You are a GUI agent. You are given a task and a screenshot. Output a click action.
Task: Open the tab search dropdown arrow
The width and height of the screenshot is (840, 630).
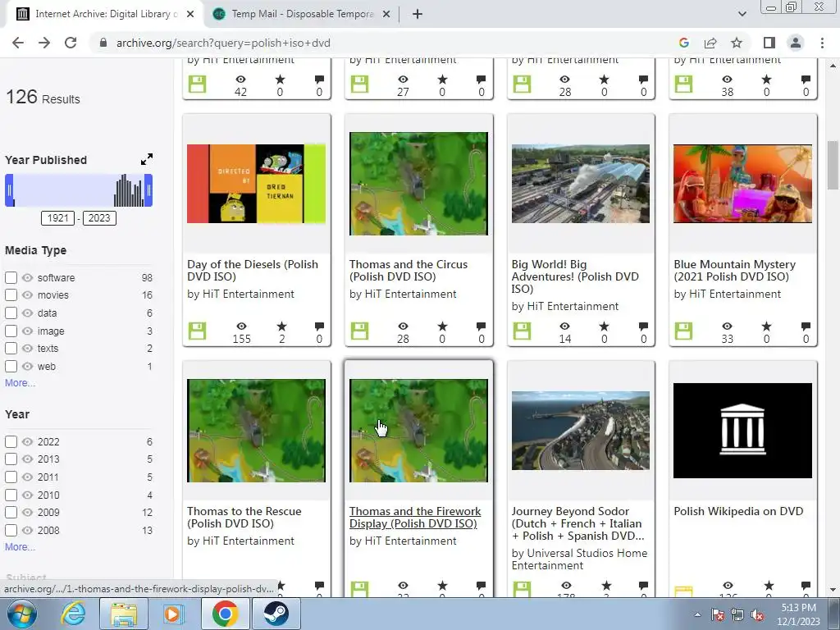pyautogui.click(x=742, y=15)
